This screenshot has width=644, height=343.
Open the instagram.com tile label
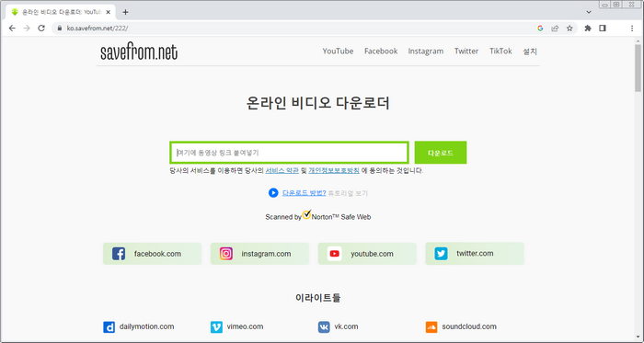[266, 254]
